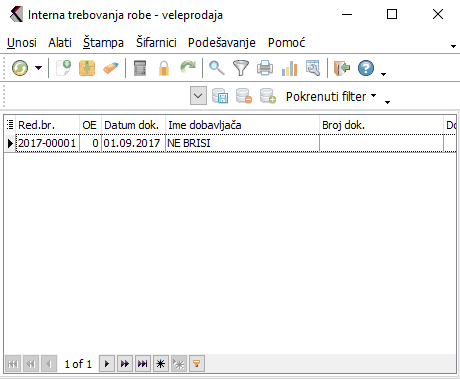Select row 2017-00001 in the grid
The image size is (460, 379).
pyautogui.click(x=230, y=143)
